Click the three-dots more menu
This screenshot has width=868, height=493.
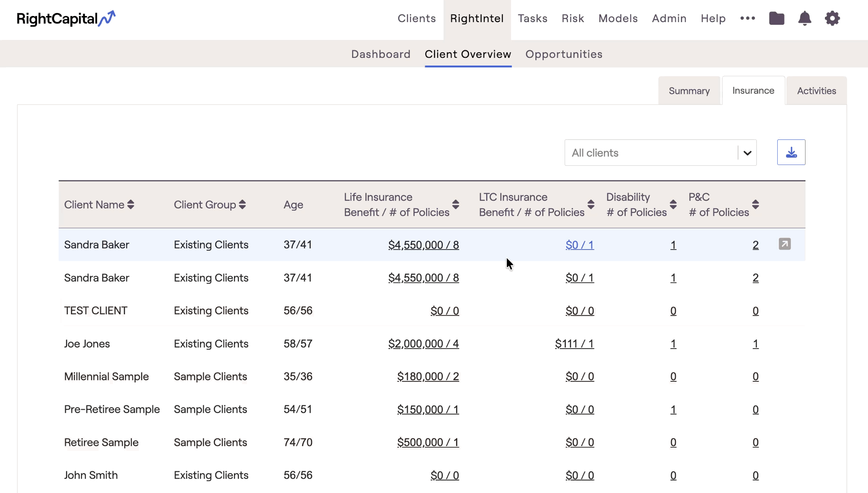[747, 18]
